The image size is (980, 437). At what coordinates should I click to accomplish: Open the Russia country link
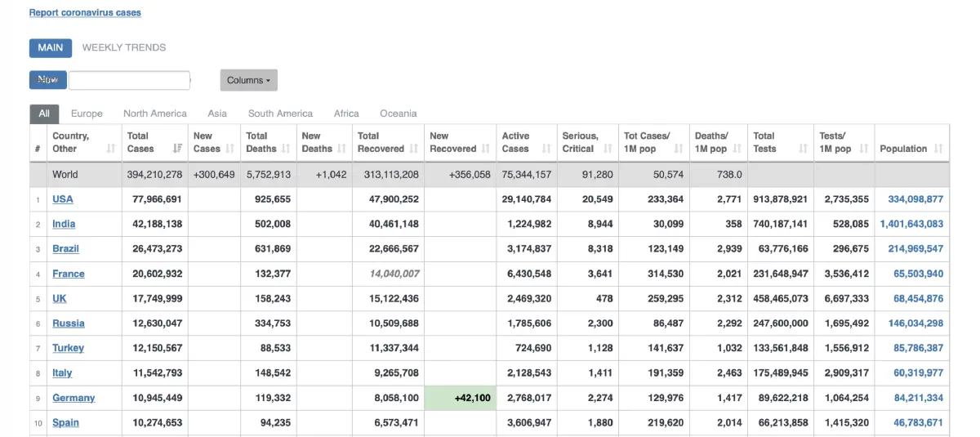tap(69, 323)
